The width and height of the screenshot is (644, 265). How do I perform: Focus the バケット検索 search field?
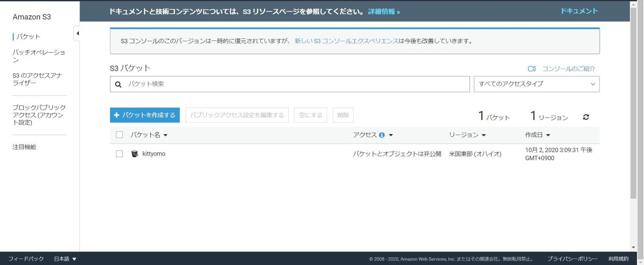(290, 84)
